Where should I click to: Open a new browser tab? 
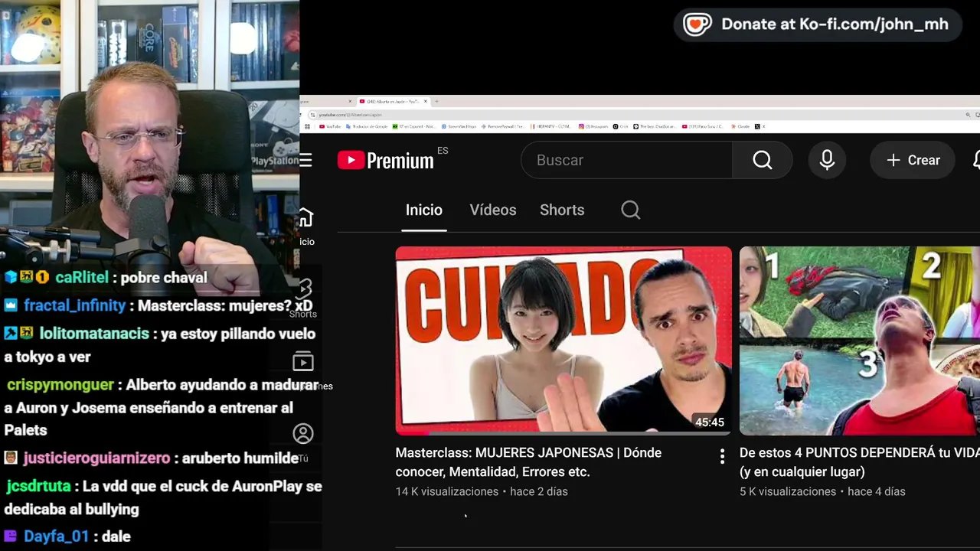coord(436,101)
